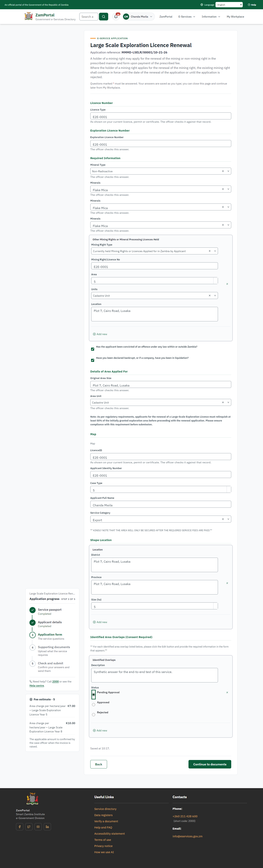Select the Rejected radio button
The width and height of the screenshot is (263, 868).
tap(94, 715)
